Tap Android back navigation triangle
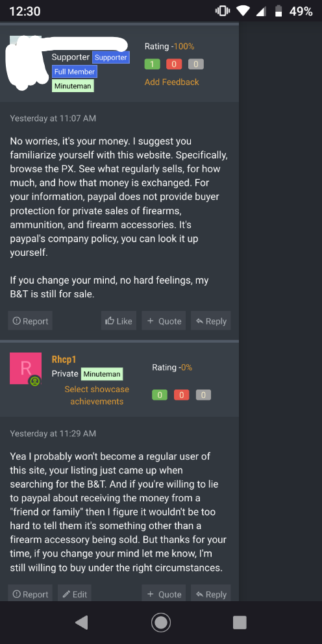This screenshot has height=644, width=322. point(81,623)
